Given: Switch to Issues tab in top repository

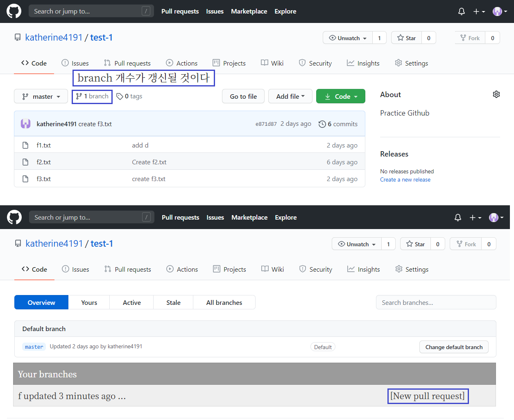Looking at the screenshot, I should point(75,63).
